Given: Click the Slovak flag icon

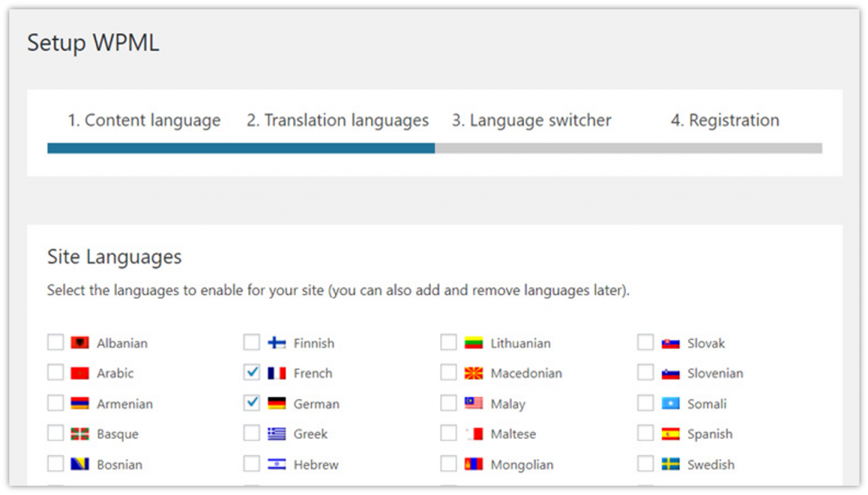Looking at the screenshot, I should (x=671, y=342).
